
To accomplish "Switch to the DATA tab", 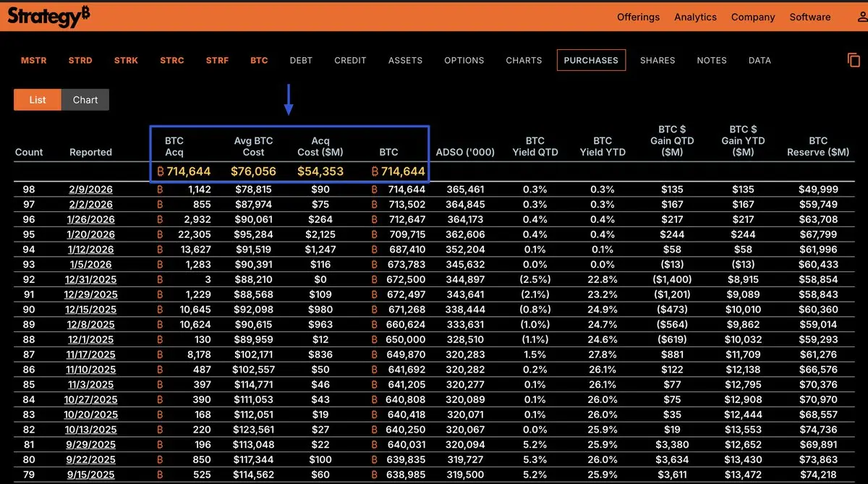I will (759, 61).
